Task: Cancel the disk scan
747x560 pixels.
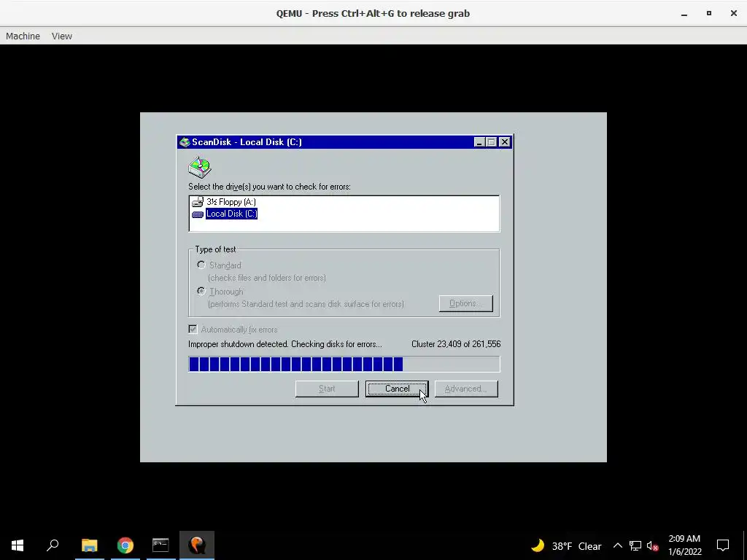Action: point(397,389)
